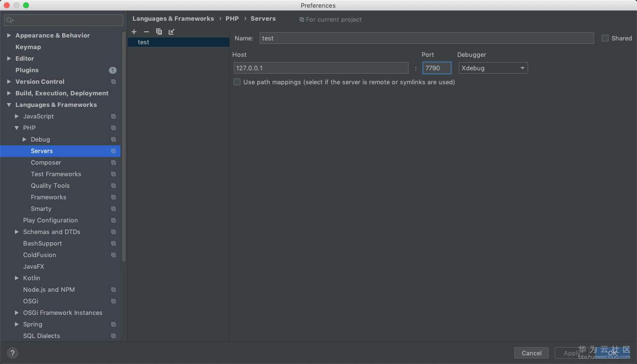Click the project-level icon beside ColdFusion
The image size is (637, 364).
[113, 255]
